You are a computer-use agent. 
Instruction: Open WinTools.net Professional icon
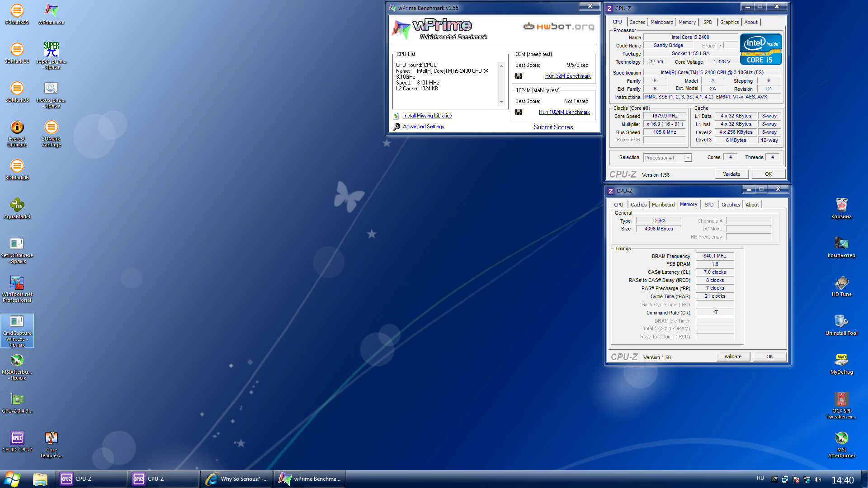pyautogui.click(x=17, y=288)
